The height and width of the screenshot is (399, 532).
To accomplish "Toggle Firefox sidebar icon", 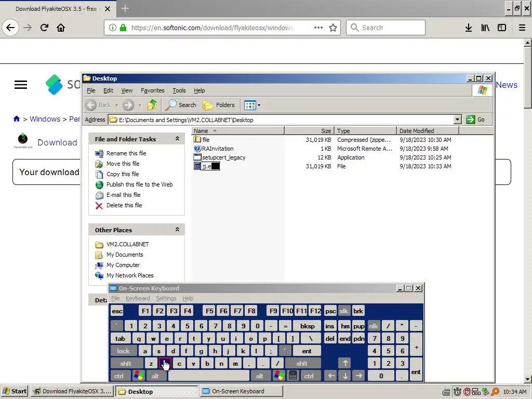I will pos(502,28).
